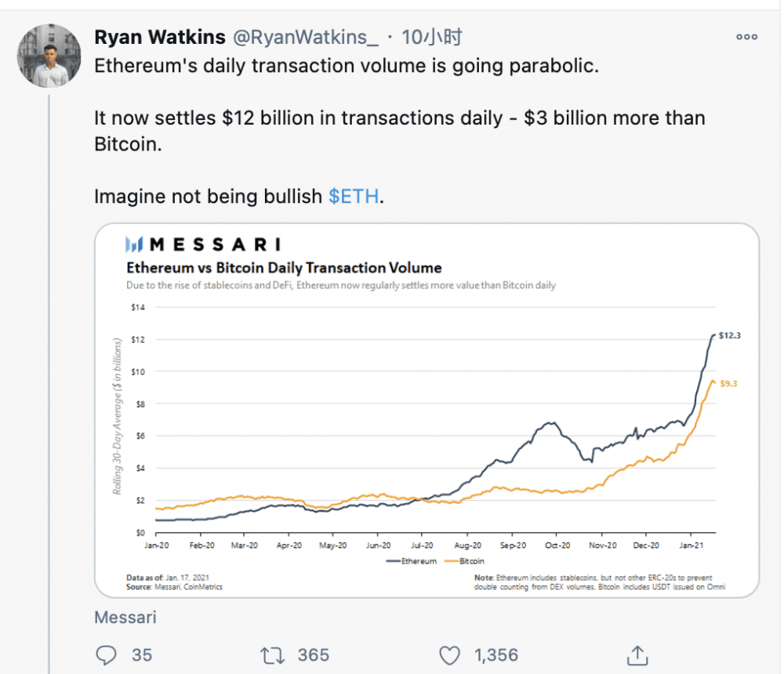Click the chart title "Ethereum vs Bitcoin Daily Transaction Volume"
The height and width of the screenshot is (674, 784).
(x=284, y=268)
